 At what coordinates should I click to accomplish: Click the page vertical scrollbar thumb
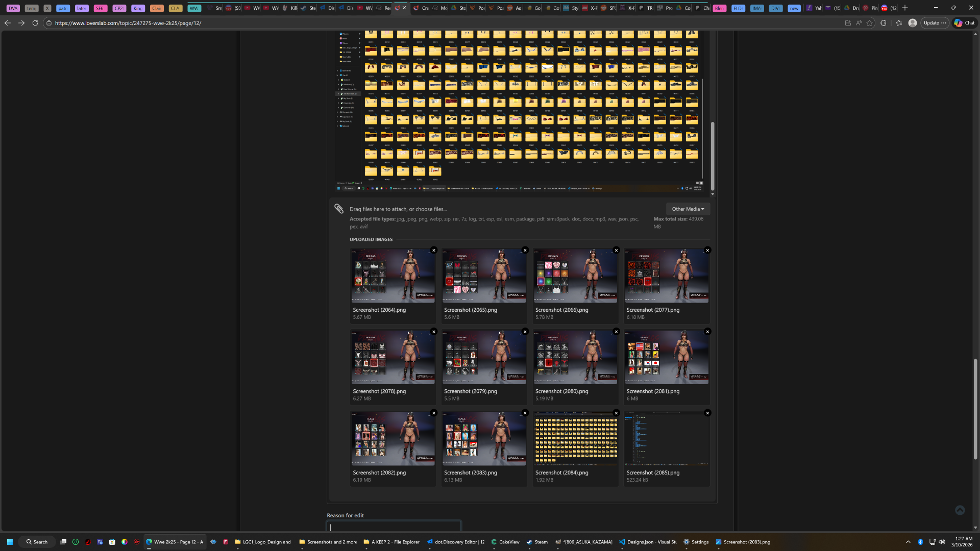[x=975, y=409]
